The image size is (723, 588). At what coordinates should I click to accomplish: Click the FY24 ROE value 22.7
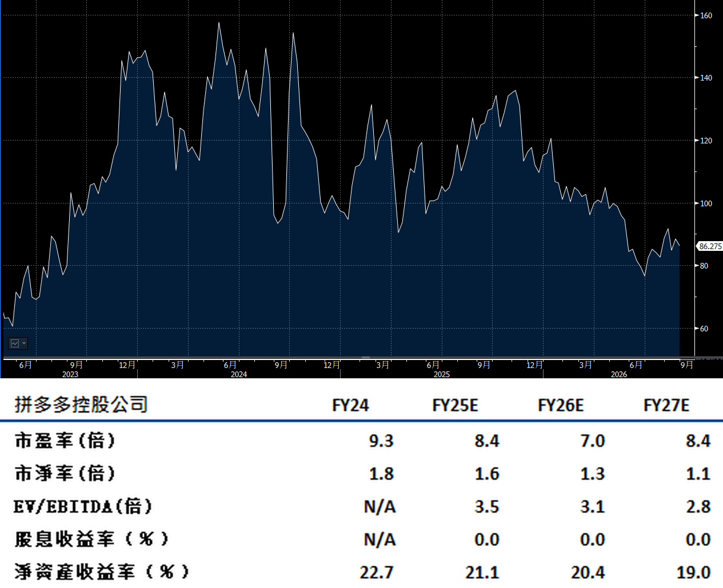click(377, 573)
